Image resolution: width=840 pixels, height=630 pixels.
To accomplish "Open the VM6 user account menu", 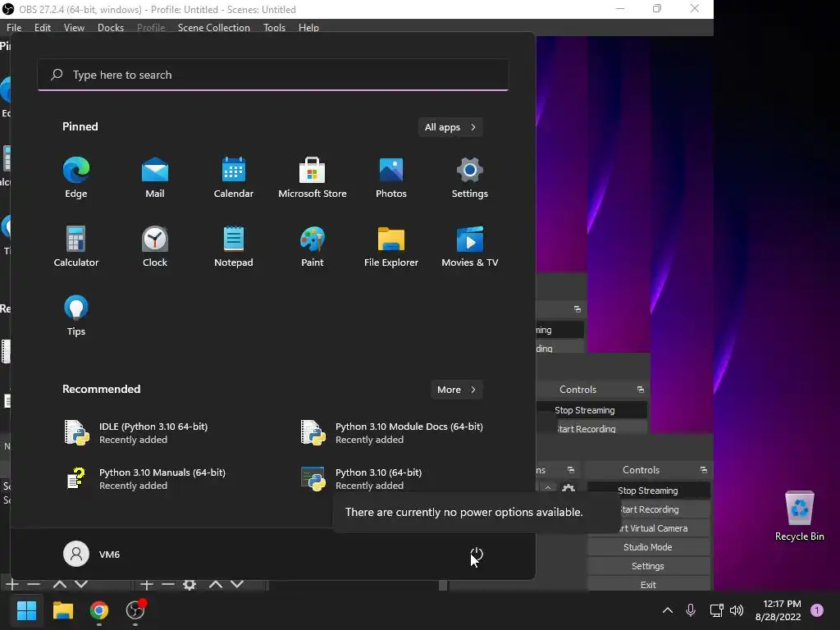I will 92,554.
